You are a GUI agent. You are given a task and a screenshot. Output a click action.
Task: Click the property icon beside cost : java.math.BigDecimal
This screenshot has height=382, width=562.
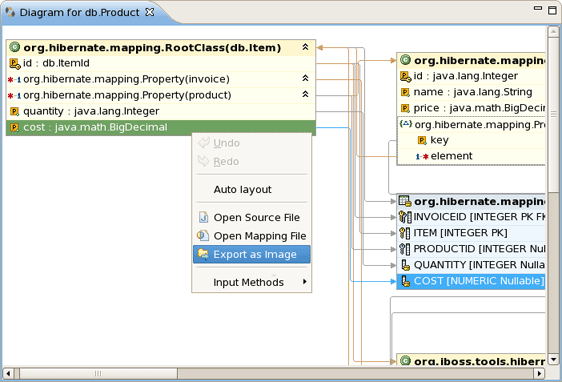14,127
